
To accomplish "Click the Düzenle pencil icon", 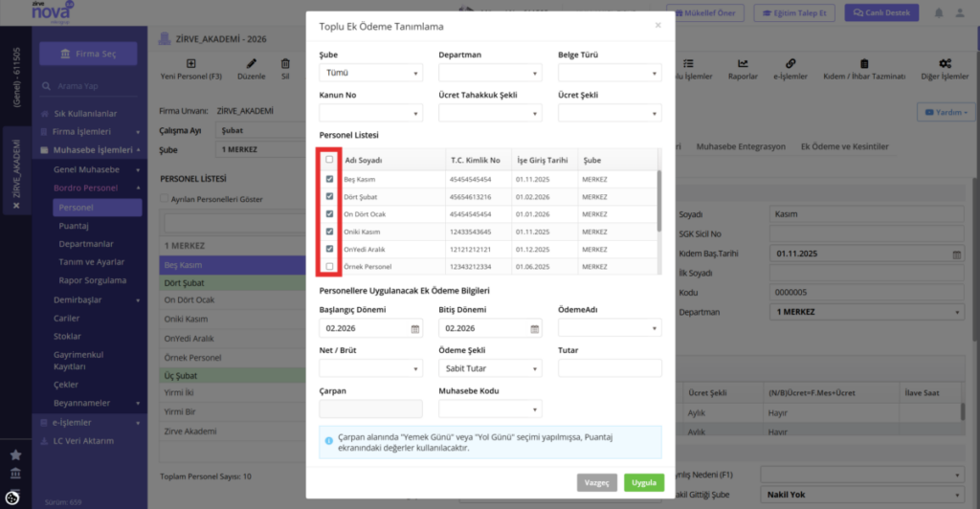I will (252, 64).
